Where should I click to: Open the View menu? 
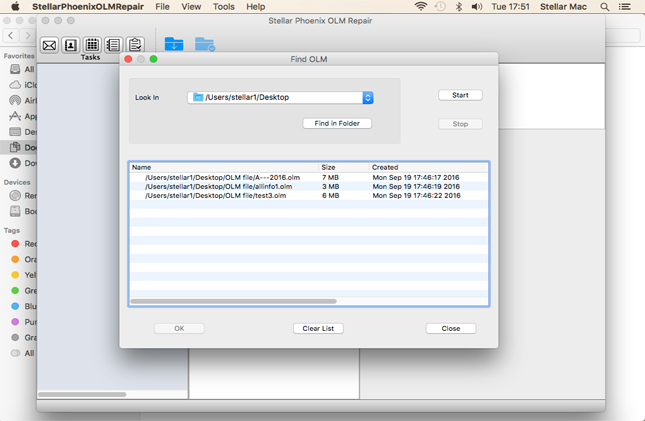click(191, 7)
